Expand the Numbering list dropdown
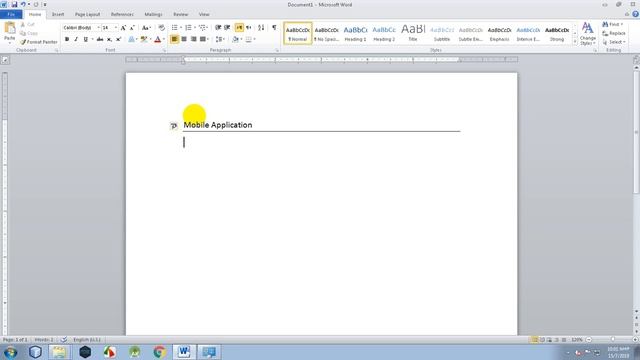 pyautogui.click(x=195, y=28)
